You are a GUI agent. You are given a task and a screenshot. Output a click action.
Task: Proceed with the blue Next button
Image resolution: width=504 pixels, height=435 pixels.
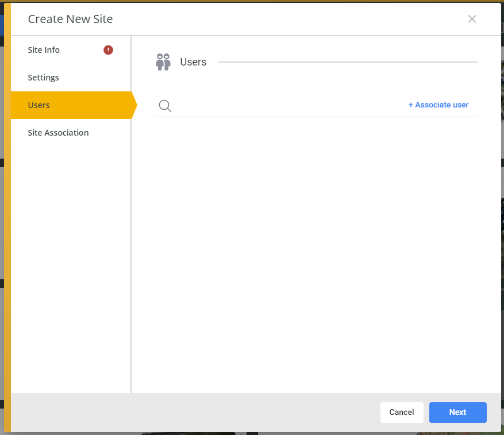tap(457, 412)
